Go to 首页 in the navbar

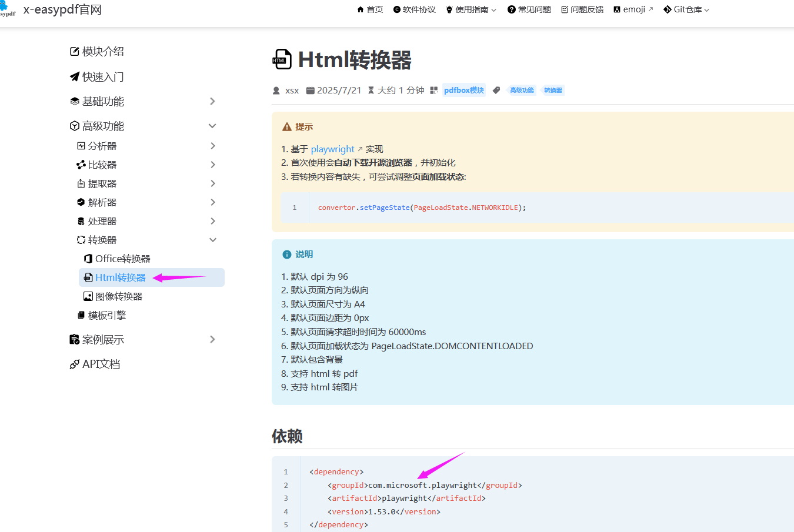370,9
